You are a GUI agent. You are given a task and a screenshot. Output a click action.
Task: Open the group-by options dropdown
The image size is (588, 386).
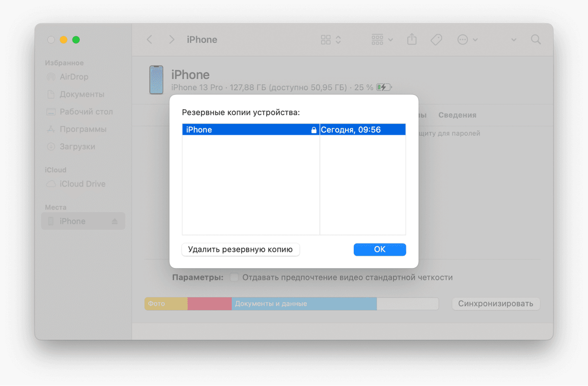382,40
